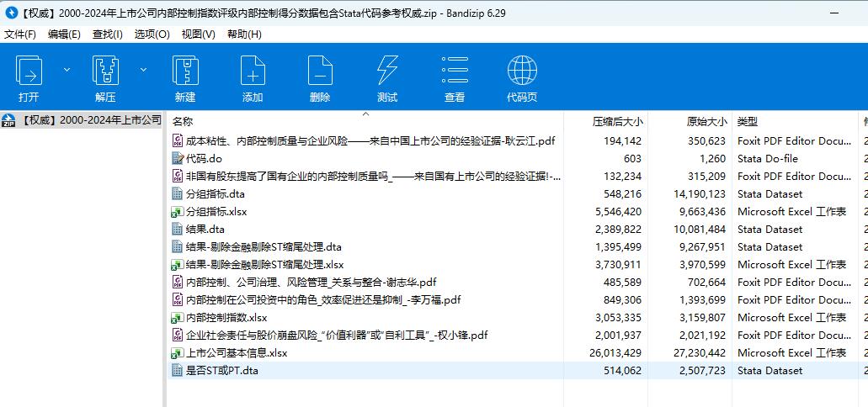Select the 结果-剔除金融剔除ST缩尾处理.xlsx file name
Image resolution: width=868 pixels, height=407 pixels.
point(264,265)
